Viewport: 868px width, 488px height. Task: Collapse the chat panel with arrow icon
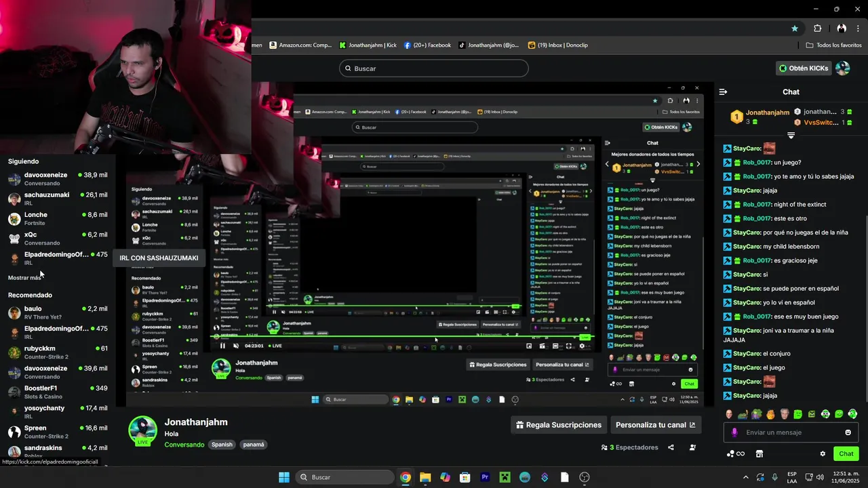click(x=723, y=91)
